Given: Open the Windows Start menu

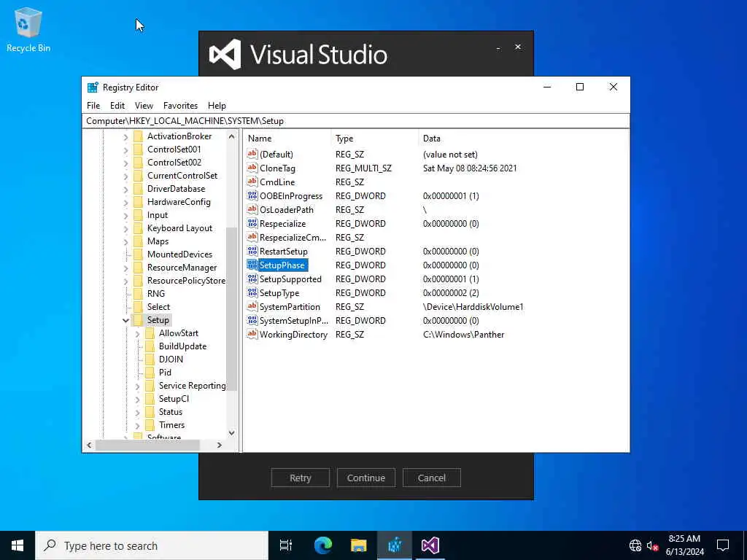Looking at the screenshot, I should point(18,545).
